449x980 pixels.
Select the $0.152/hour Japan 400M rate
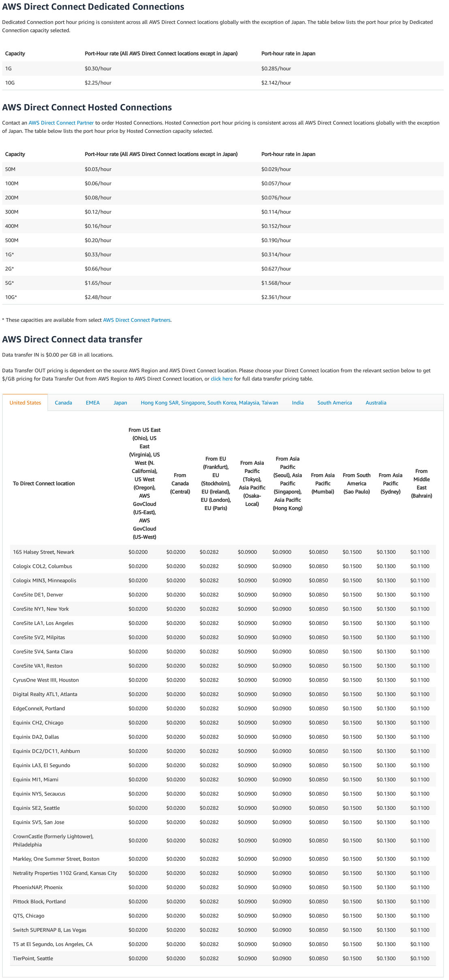click(276, 226)
